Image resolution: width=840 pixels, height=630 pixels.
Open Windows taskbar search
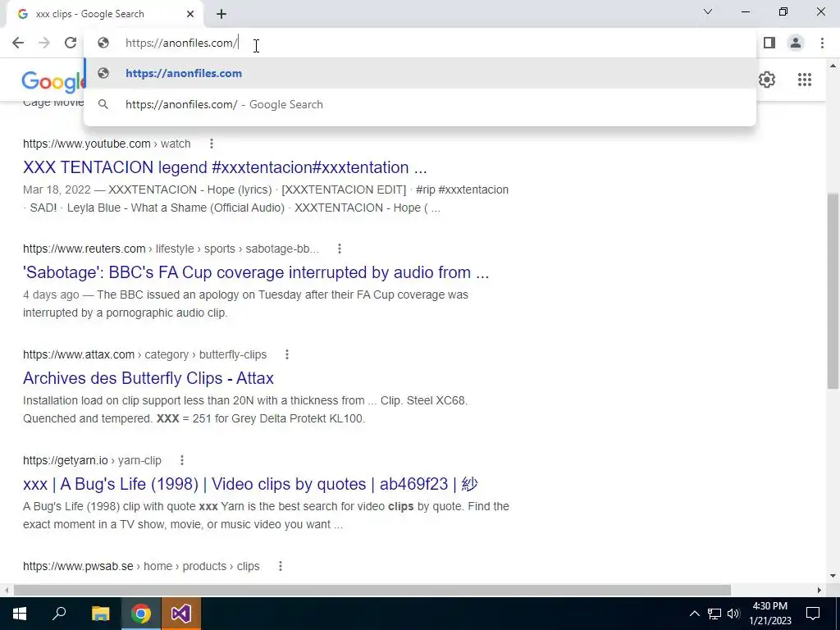click(x=59, y=614)
